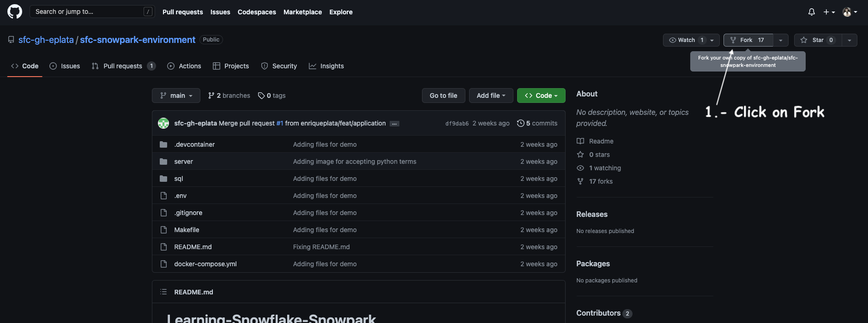Expand the commit message ellipsis

pos(394,124)
